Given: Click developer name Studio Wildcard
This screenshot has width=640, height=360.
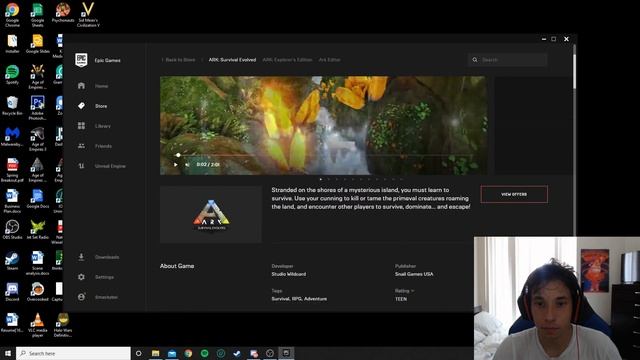Looking at the screenshot, I should tap(289, 274).
